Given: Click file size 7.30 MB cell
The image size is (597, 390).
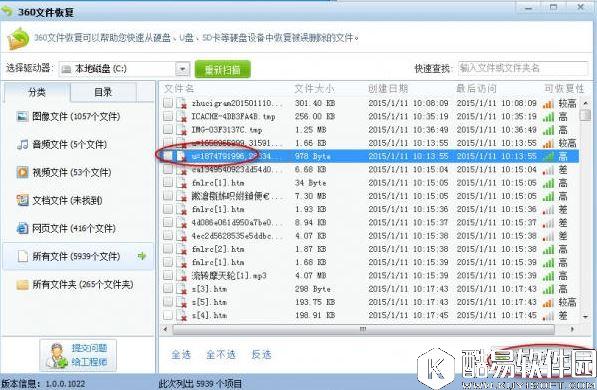Looking at the screenshot, I should pos(311,196).
